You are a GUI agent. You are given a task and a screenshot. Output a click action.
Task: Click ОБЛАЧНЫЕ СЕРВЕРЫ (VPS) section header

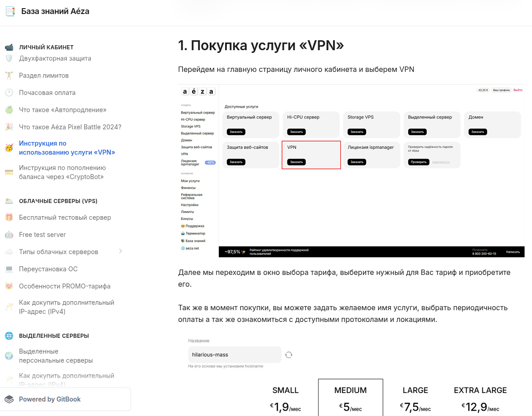click(x=58, y=201)
